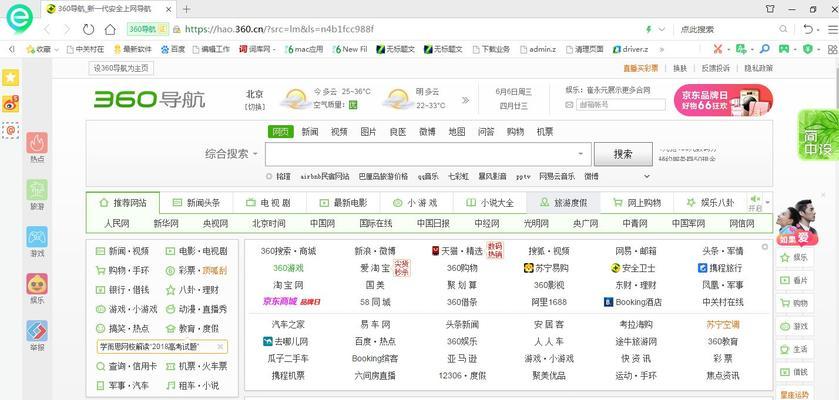Screen dimensions: 839x400
Task: Reload the page with the refresh icon
Action: point(88,29)
